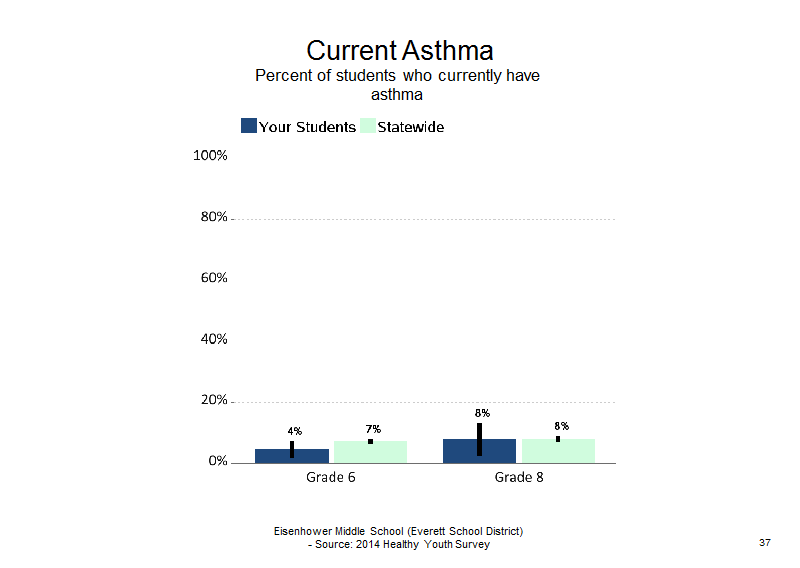Click the Eisenhower Middle School source footer
The image size is (800, 568).
pos(398,538)
